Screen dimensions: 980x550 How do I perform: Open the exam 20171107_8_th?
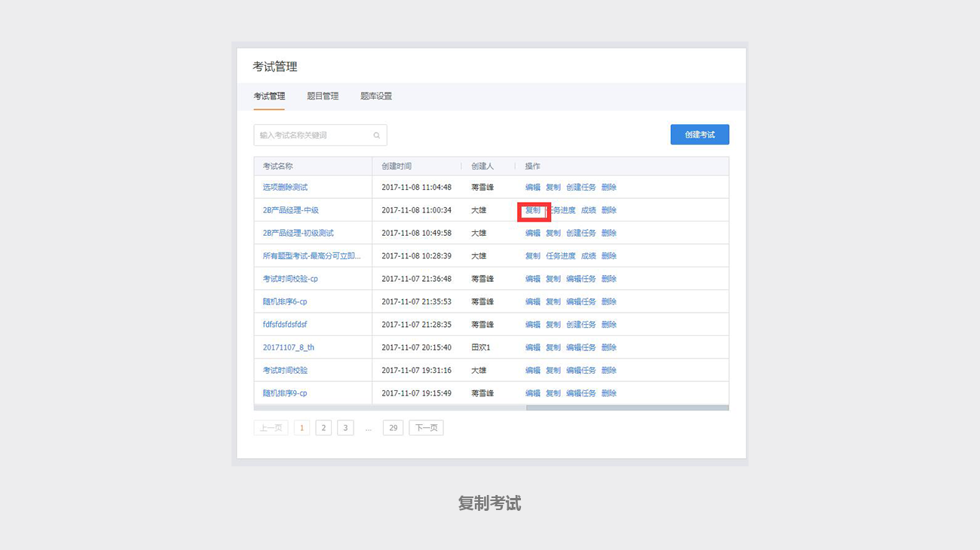point(289,348)
